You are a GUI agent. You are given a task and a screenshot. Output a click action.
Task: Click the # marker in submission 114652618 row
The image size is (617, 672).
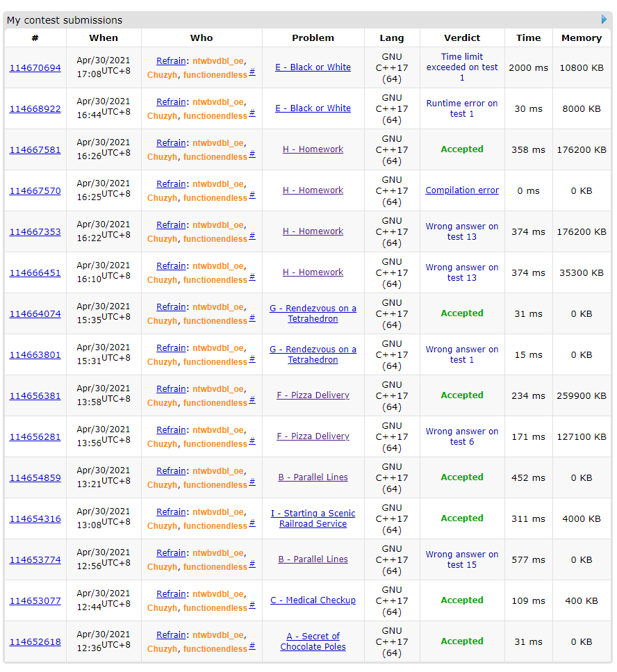click(252, 646)
